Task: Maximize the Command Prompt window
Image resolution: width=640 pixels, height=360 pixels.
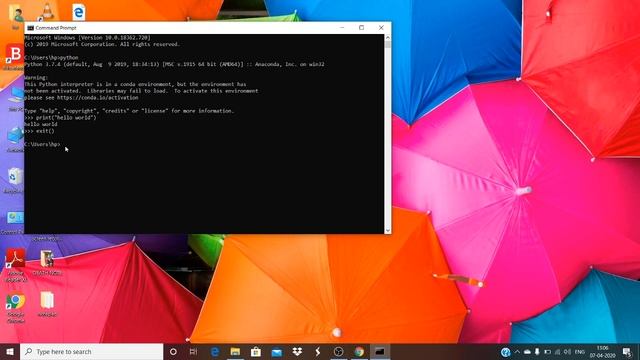Action: (x=361, y=28)
